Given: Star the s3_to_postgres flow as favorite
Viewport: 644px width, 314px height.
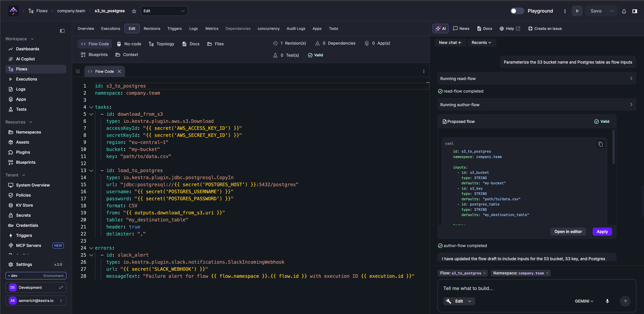Looking at the screenshot, I should (134, 11).
